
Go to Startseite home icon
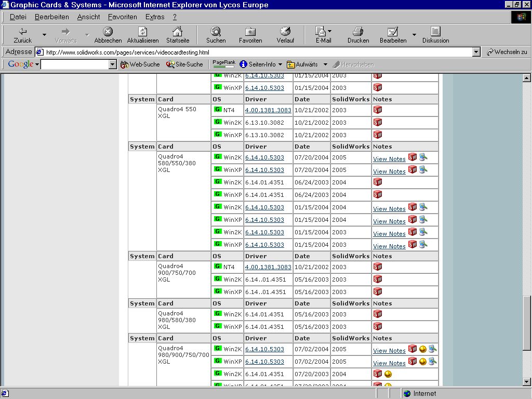point(178,32)
